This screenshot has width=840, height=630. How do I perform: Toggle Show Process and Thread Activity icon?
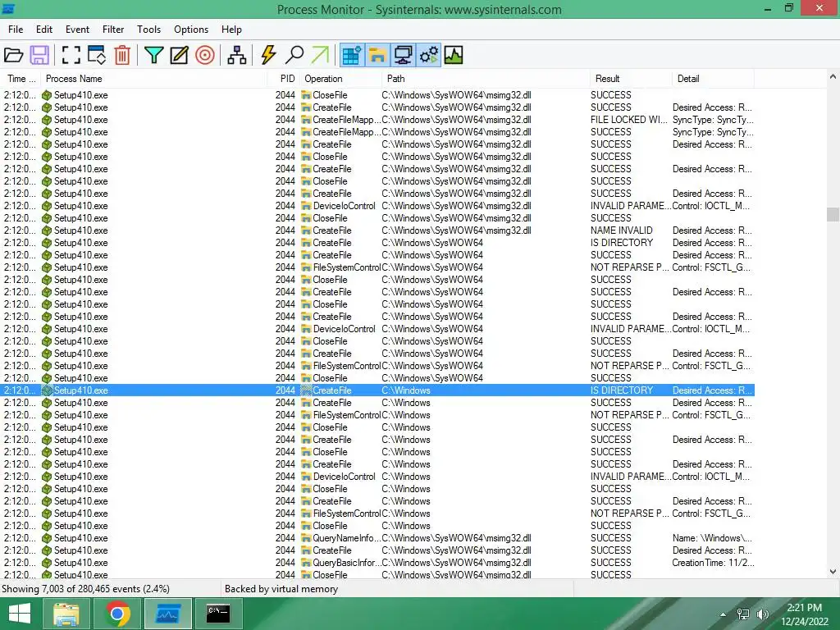tap(428, 55)
